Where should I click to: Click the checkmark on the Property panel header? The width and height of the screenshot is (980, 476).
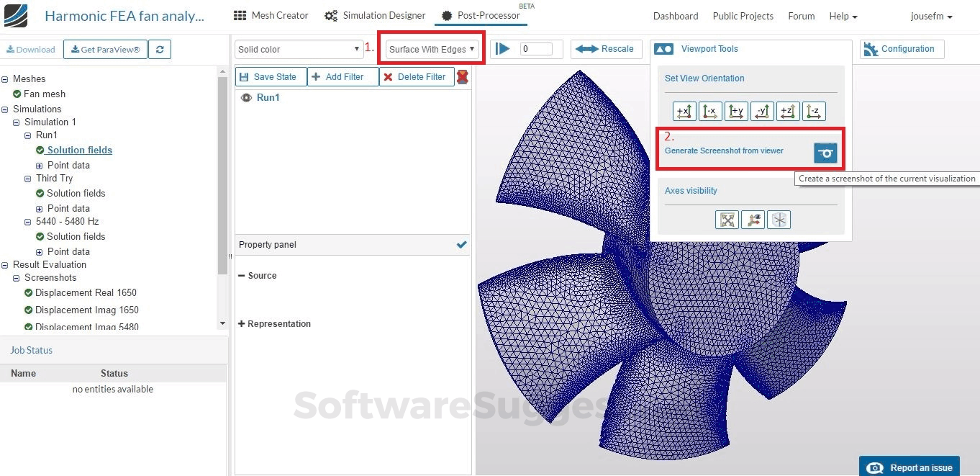point(461,245)
